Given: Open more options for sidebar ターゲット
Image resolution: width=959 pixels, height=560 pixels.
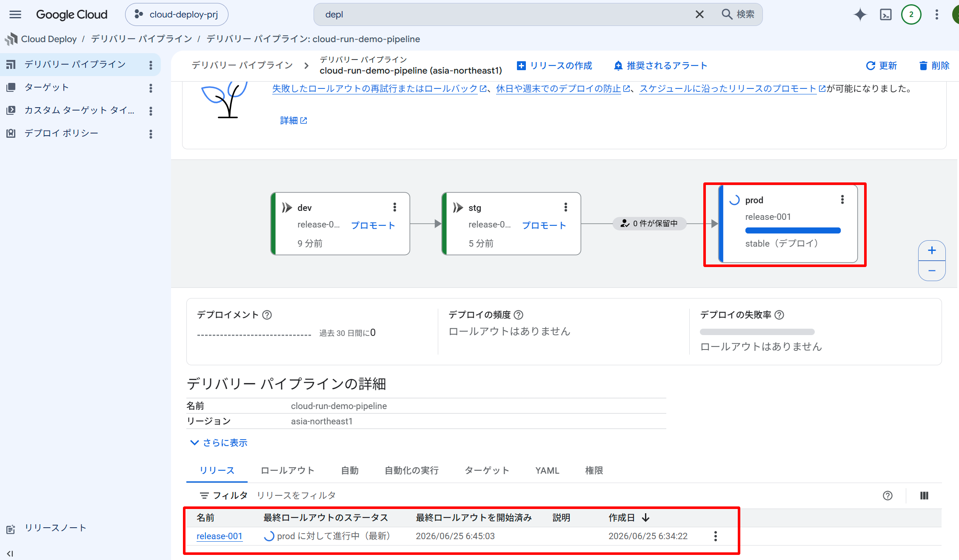Looking at the screenshot, I should coord(151,88).
